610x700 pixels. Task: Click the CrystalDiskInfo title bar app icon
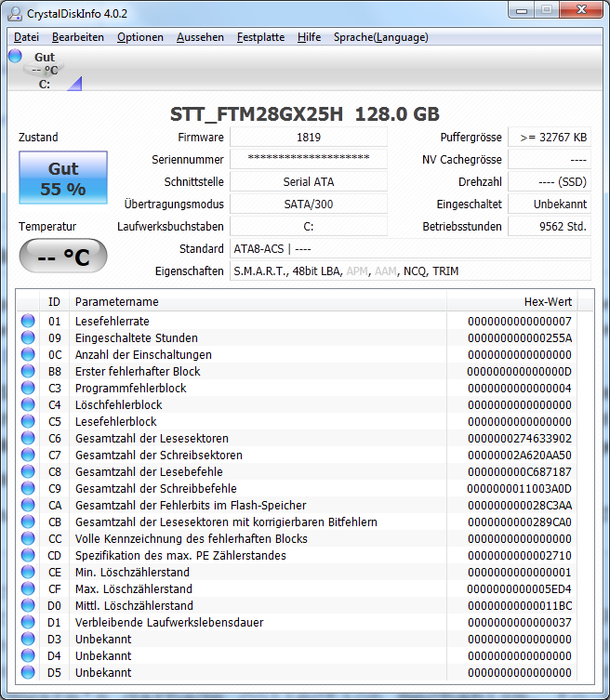[x=15, y=13]
